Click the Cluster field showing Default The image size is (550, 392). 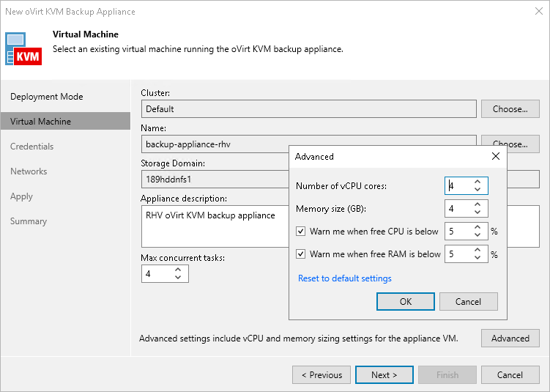pyautogui.click(x=308, y=108)
